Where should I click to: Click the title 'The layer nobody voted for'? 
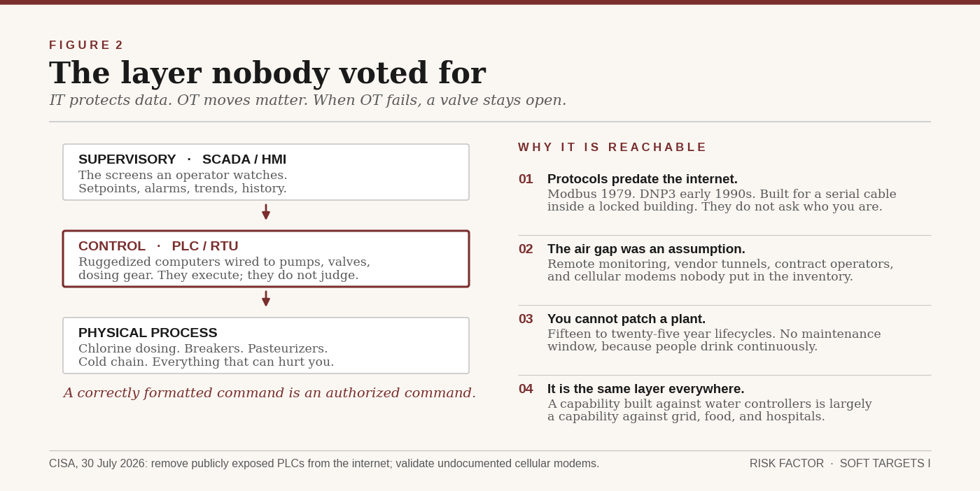tap(267, 73)
